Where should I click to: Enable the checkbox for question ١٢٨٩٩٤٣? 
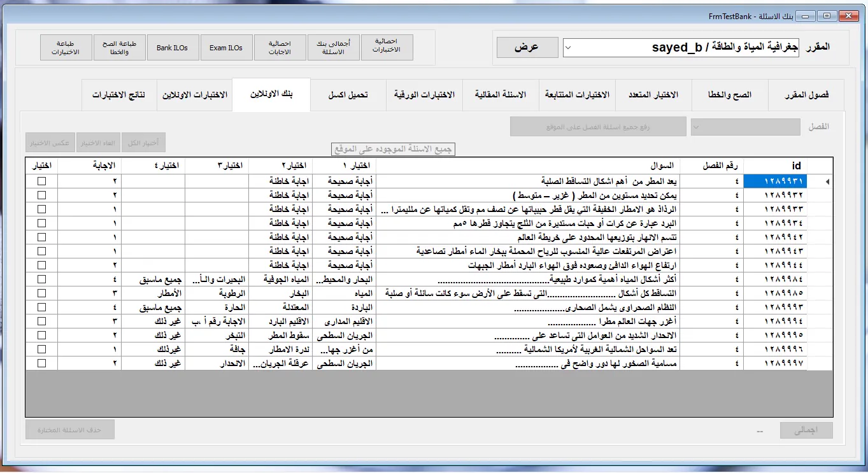42,251
